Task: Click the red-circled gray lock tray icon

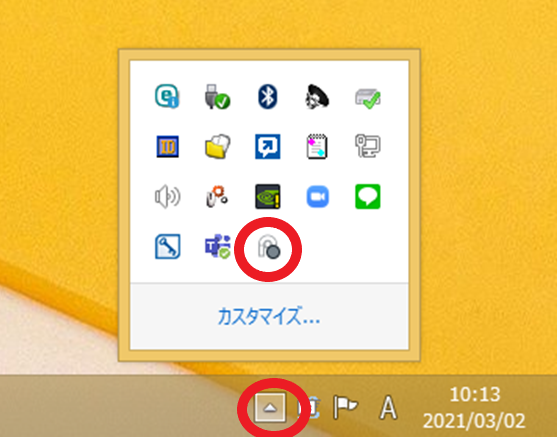Action: [x=269, y=246]
